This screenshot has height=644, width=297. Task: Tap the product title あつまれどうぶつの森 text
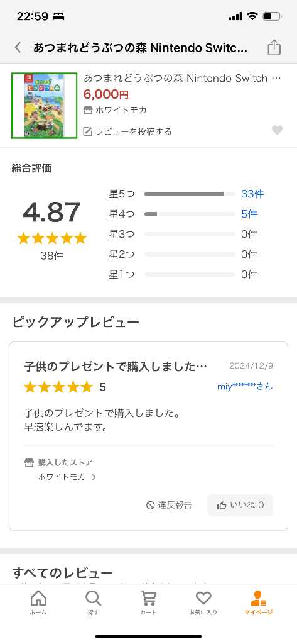pyautogui.click(x=182, y=78)
